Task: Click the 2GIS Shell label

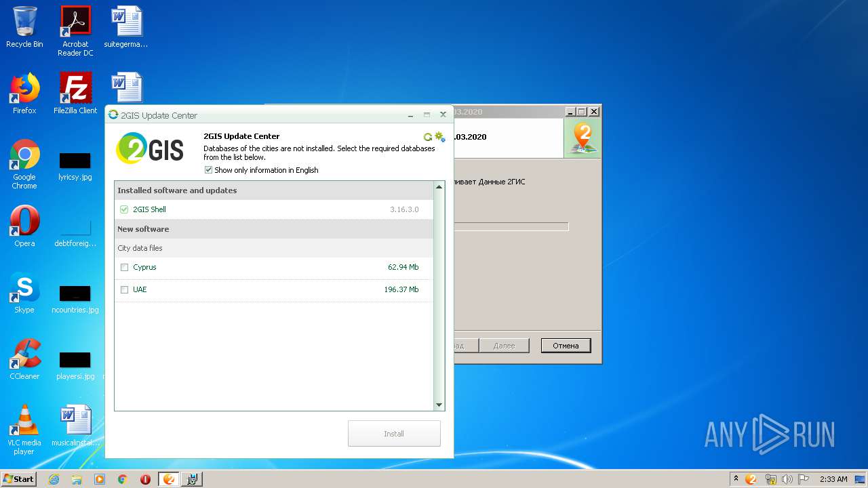Action: (x=149, y=209)
